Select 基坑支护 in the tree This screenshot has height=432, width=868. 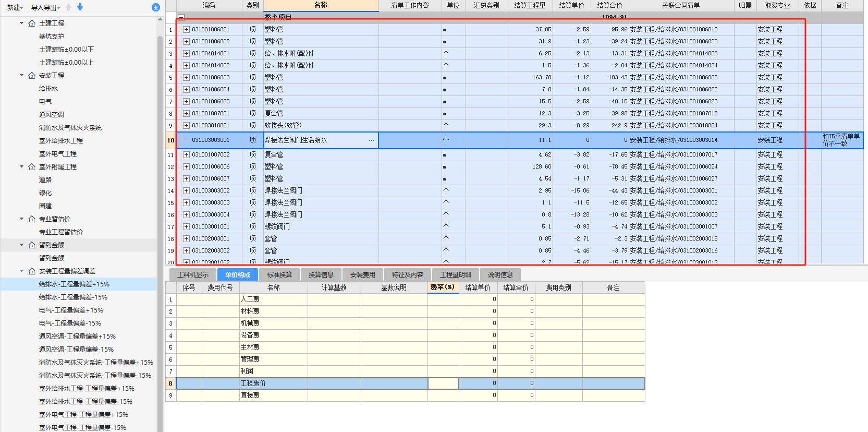[51, 36]
